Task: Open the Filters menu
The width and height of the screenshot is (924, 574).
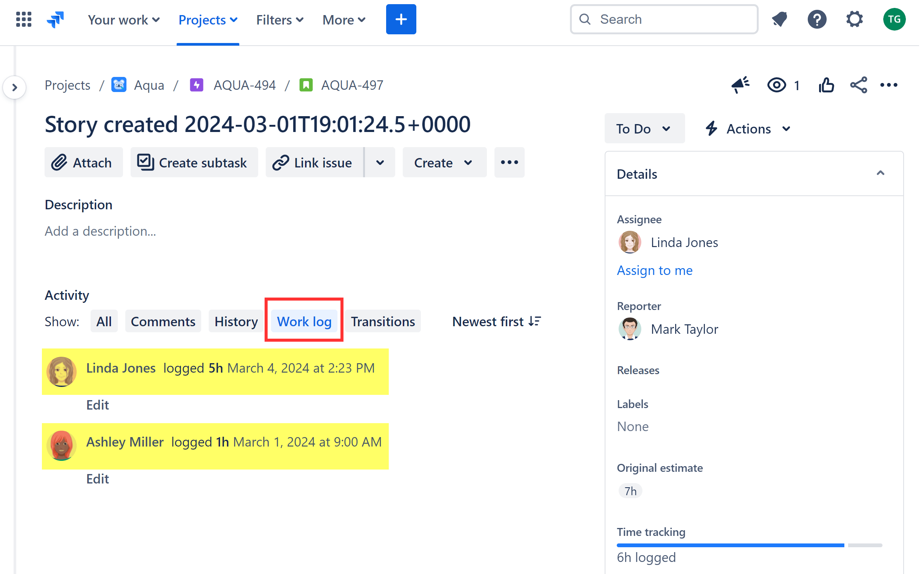Action: point(279,20)
